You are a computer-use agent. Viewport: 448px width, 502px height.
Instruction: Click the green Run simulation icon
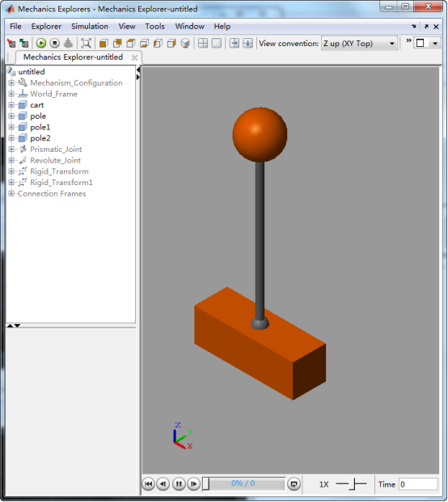click(41, 43)
